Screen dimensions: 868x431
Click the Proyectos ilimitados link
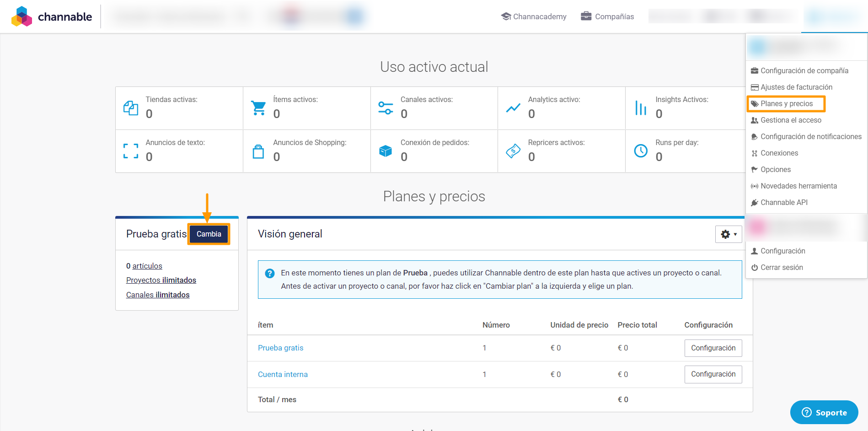161,280
